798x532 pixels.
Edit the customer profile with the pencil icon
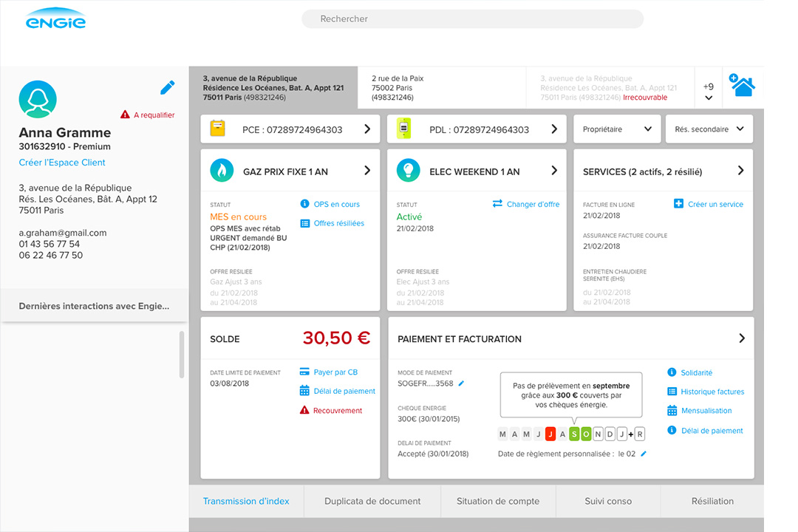click(x=168, y=88)
